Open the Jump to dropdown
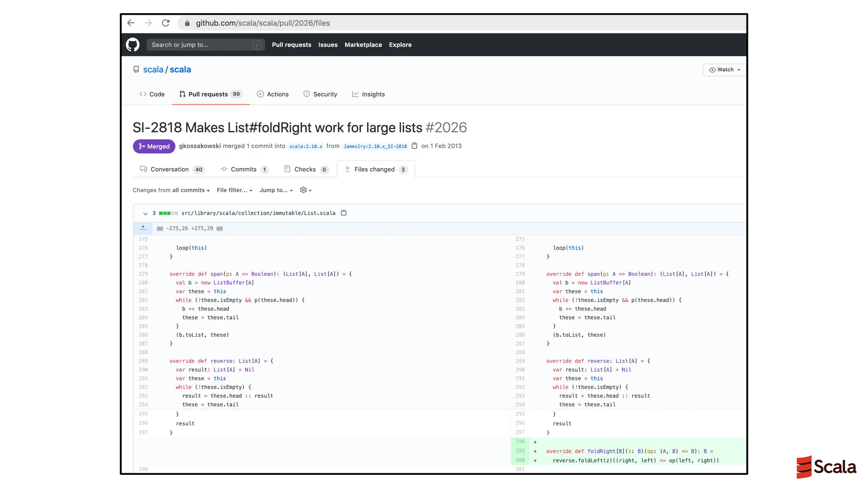 tap(276, 190)
